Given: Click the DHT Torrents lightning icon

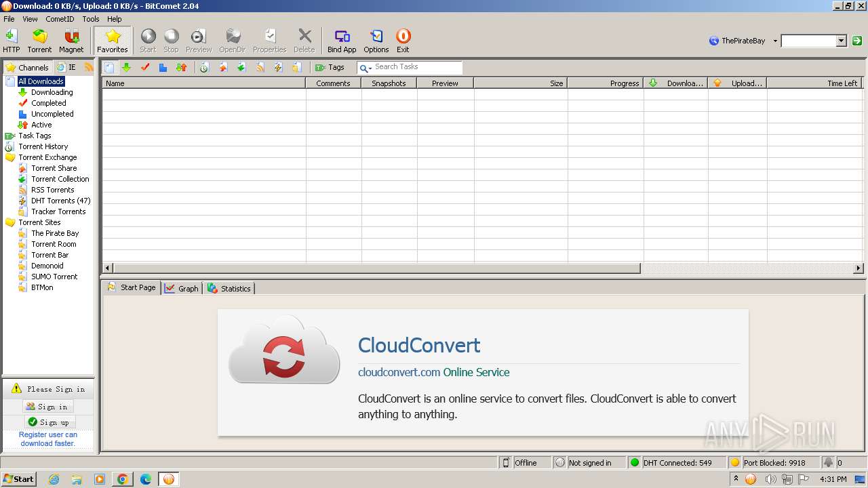Looking at the screenshot, I should coord(278,67).
